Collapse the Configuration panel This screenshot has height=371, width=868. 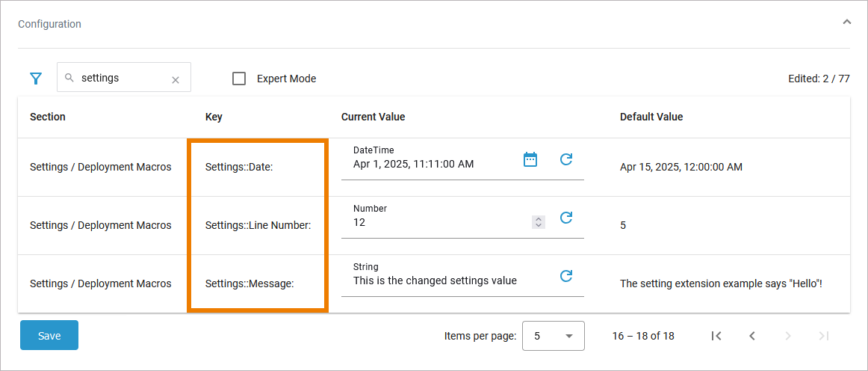click(x=846, y=22)
